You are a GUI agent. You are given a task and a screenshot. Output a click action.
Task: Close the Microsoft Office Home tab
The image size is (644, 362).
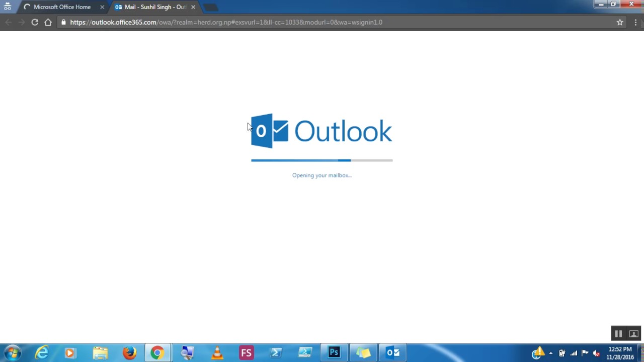[102, 7]
